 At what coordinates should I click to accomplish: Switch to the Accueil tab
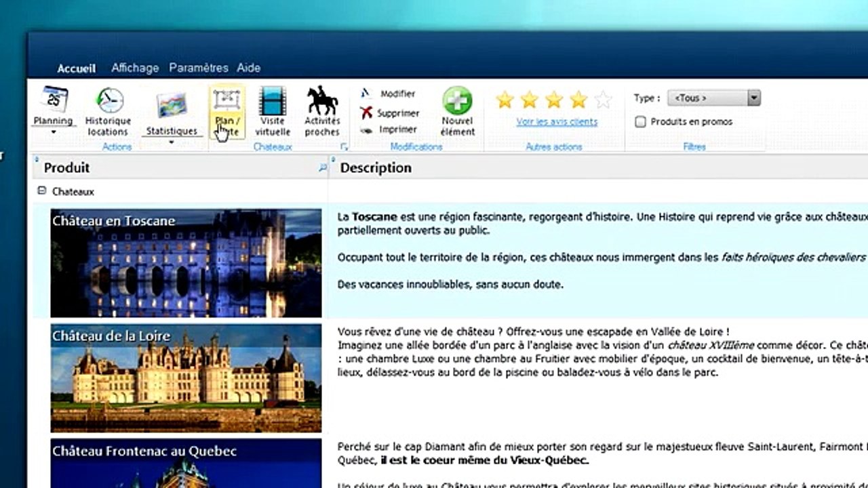tap(77, 68)
